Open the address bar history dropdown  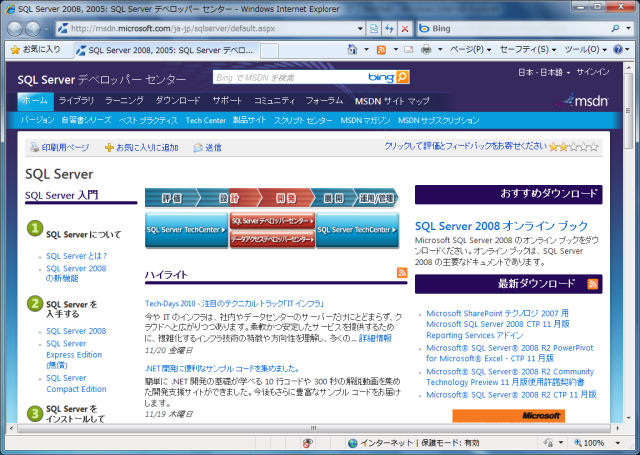tap(360, 29)
